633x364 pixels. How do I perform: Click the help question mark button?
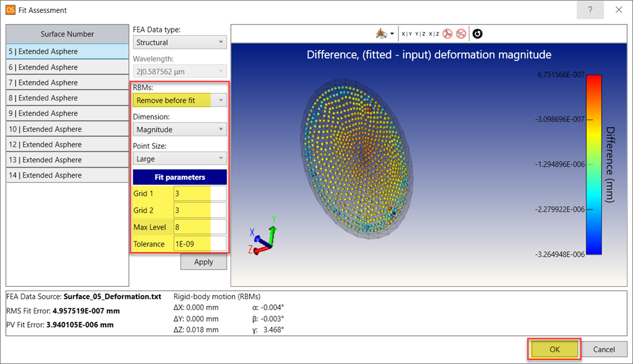coord(590,10)
